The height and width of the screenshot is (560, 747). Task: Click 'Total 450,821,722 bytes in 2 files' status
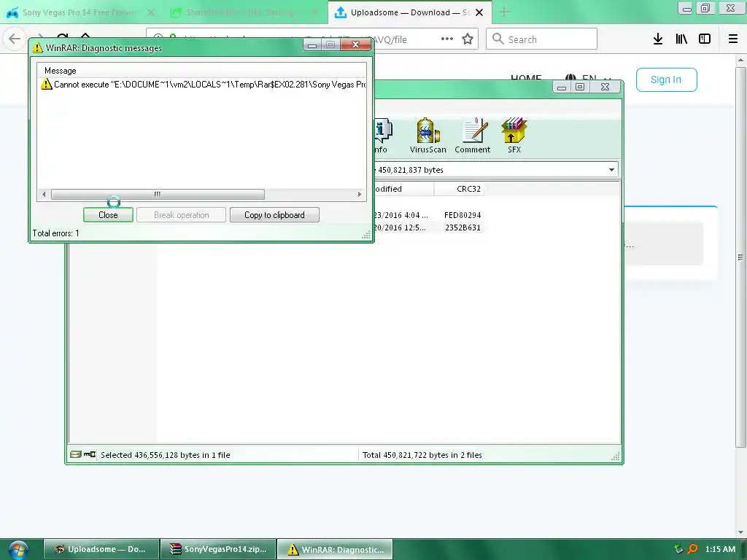pyautogui.click(x=422, y=455)
